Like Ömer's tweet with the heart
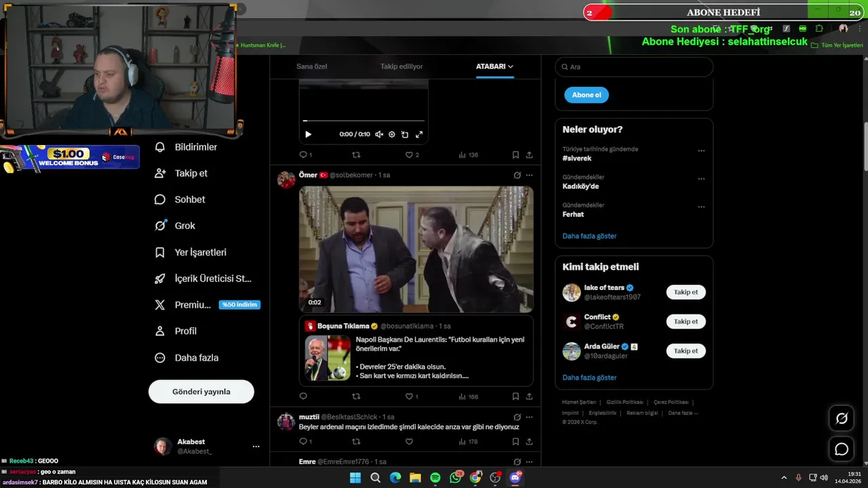Screen dimensions: 868x488 point(409,396)
